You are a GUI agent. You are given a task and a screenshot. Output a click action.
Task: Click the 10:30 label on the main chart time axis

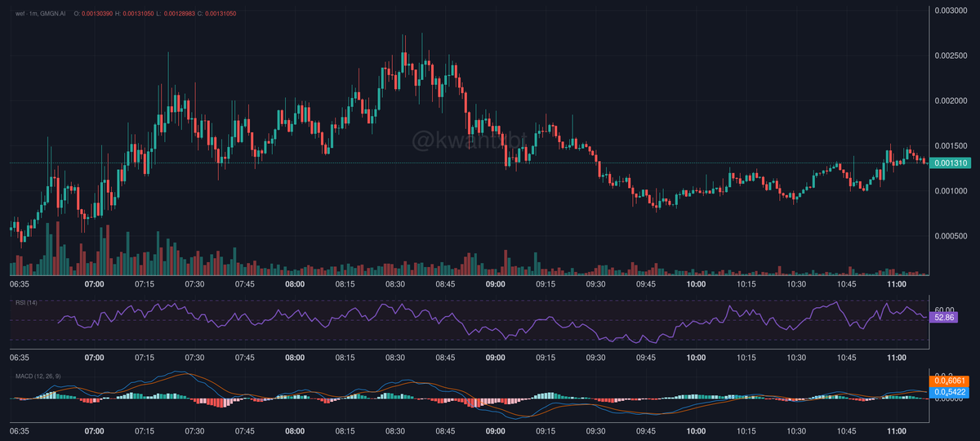pos(796,284)
